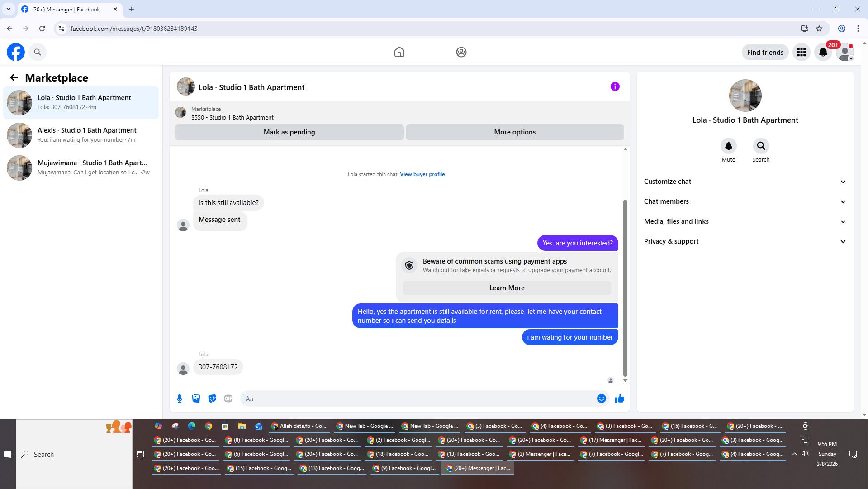
Task: Click Mark as pending button
Action: click(289, 132)
